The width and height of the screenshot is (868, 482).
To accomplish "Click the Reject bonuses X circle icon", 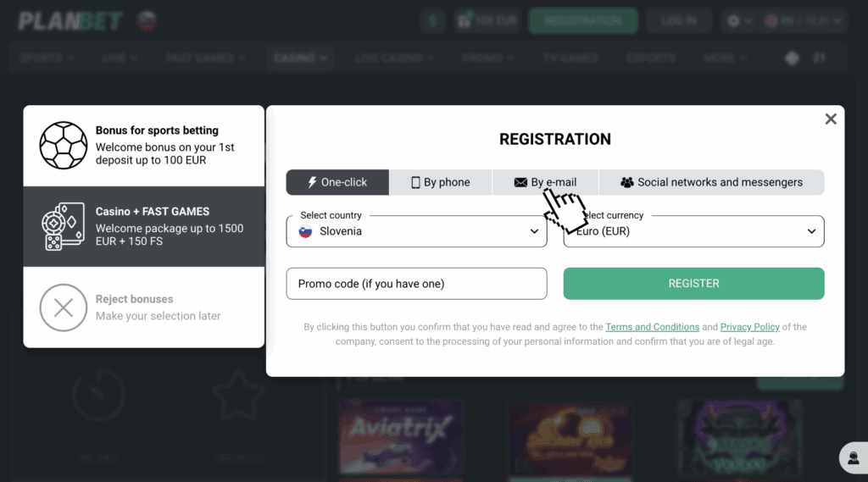I will click(x=64, y=307).
